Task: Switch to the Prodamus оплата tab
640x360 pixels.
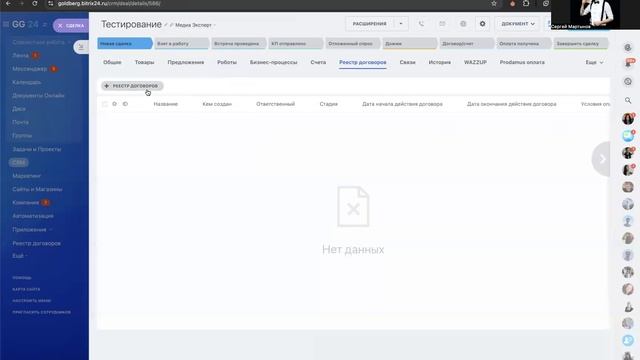Action: (522, 62)
